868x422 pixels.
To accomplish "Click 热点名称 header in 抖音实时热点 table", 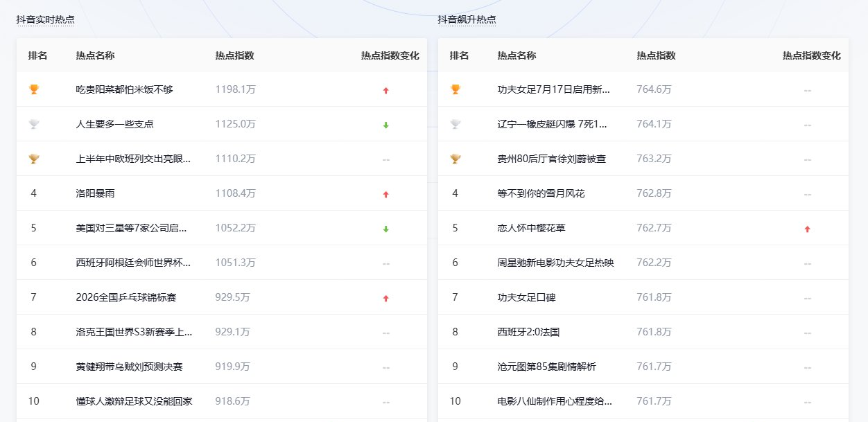I will [x=96, y=55].
